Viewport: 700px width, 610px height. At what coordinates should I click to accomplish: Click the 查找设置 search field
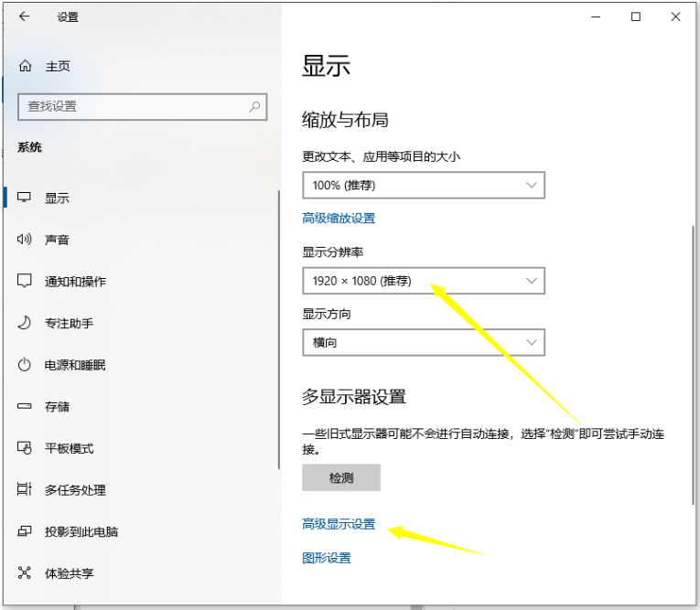click(x=133, y=106)
